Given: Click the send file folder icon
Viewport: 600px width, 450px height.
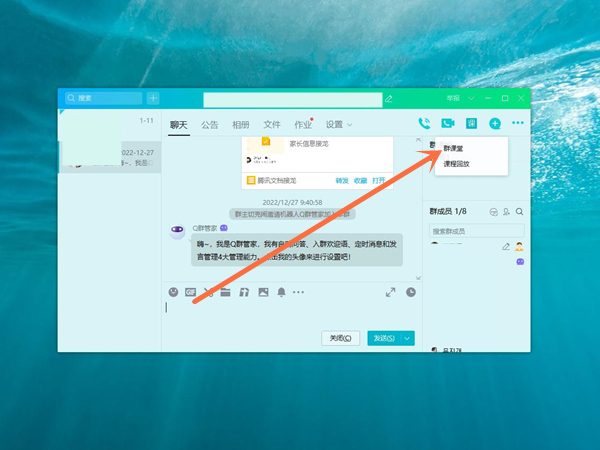Looking at the screenshot, I should [x=226, y=292].
